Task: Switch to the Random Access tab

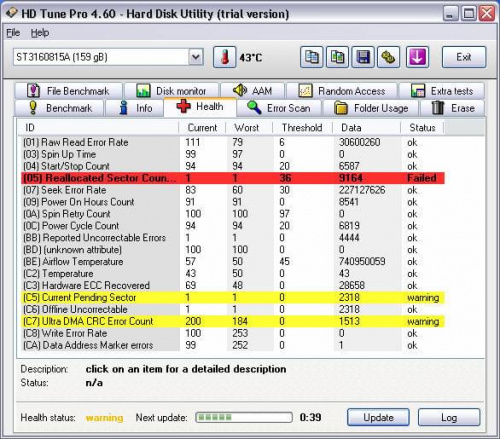Action: pos(342,91)
